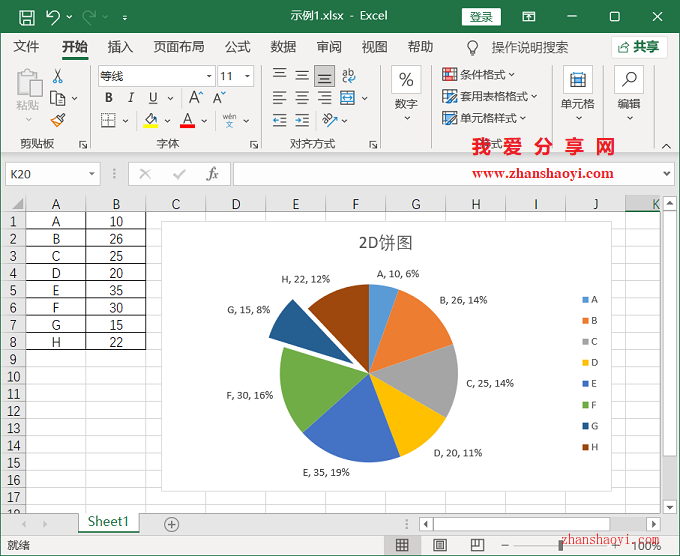Align text to middle of cell
This screenshot has width=680, height=556.
point(302,75)
